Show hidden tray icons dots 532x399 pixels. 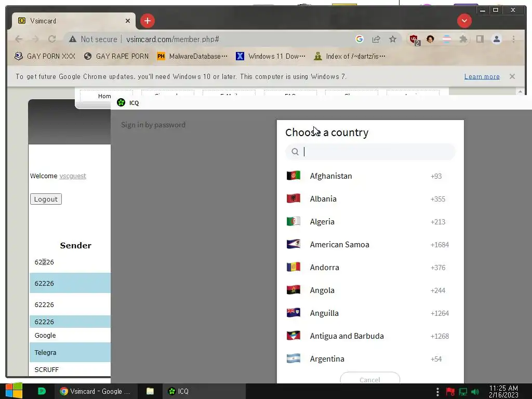pyautogui.click(x=437, y=392)
